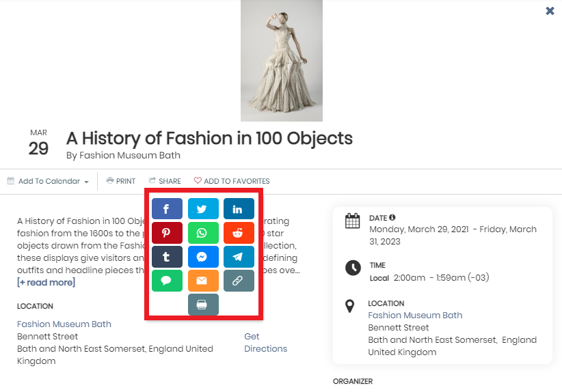
Task: Open Get Directions link
Action: (x=265, y=343)
